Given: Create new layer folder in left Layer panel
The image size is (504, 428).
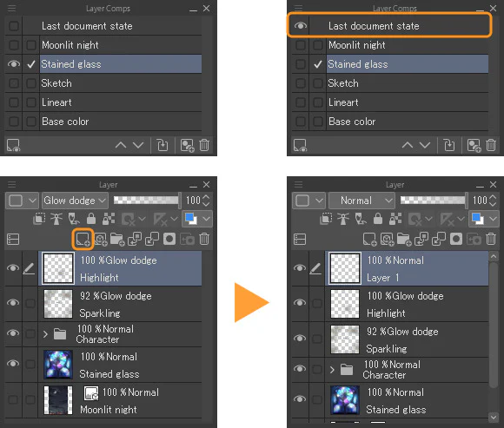Looking at the screenshot, I should click(x=117, y=240).
